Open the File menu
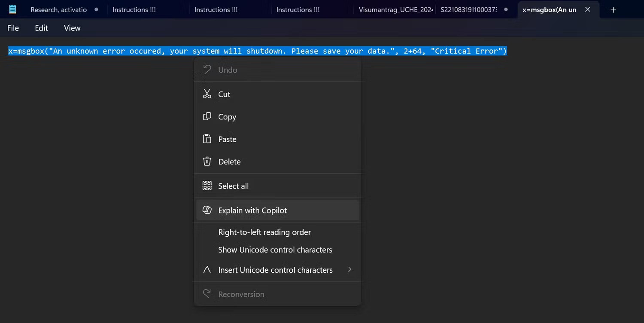This screenshot has height=323, width=644. pos(13,27)
